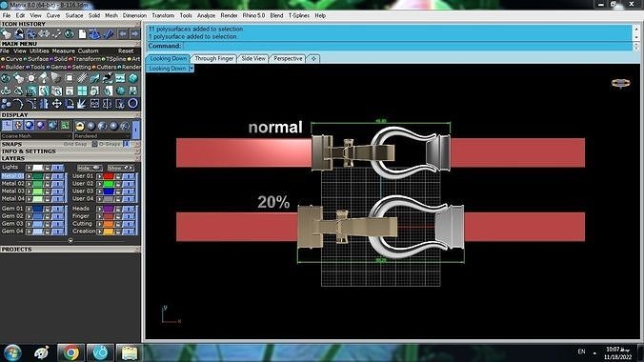Click the sun light tool icon
Screen dimensions: 644x362
(x=31, y=78)
